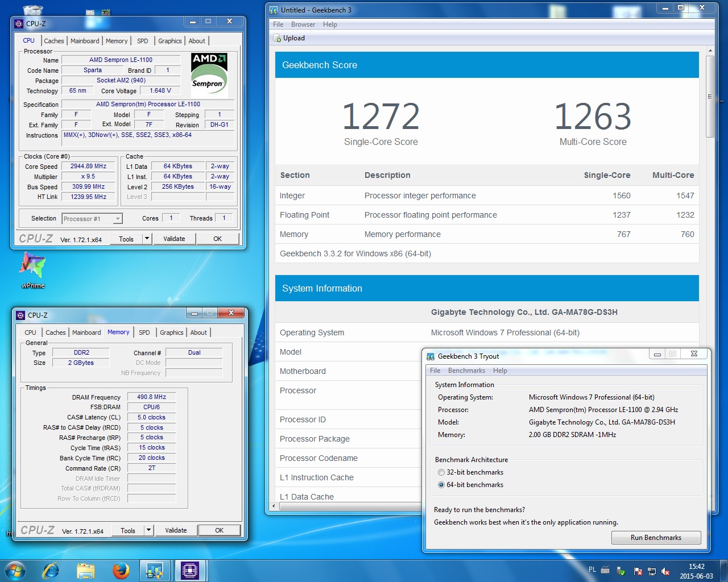Launch Firefox from the taskbar
The width and height of the screenshot is (728, 582).
pos(121,571)
